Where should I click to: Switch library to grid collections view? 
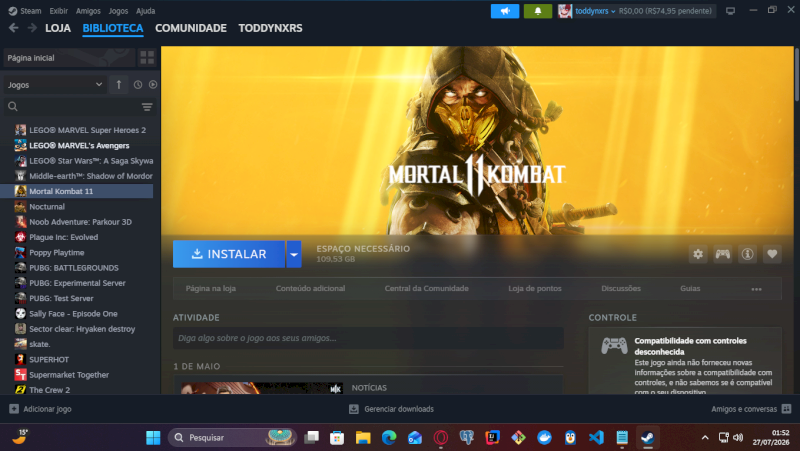[147, 58]
